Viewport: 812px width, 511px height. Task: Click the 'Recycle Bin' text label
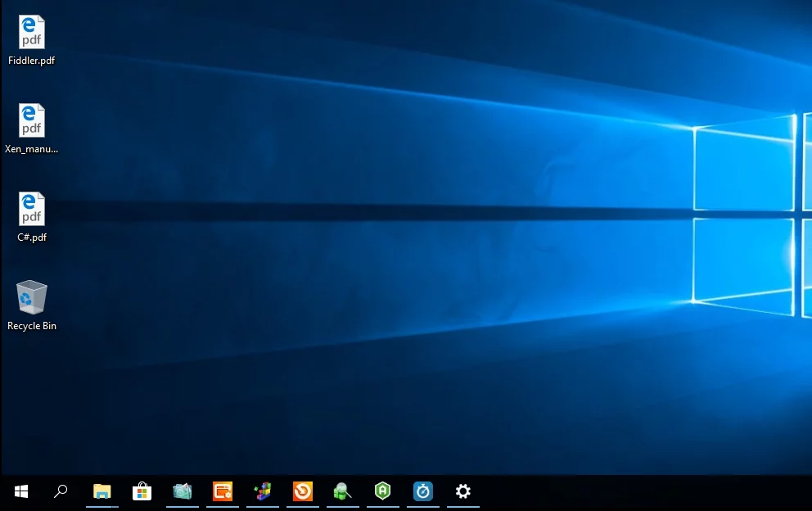[x=32, y=326]
